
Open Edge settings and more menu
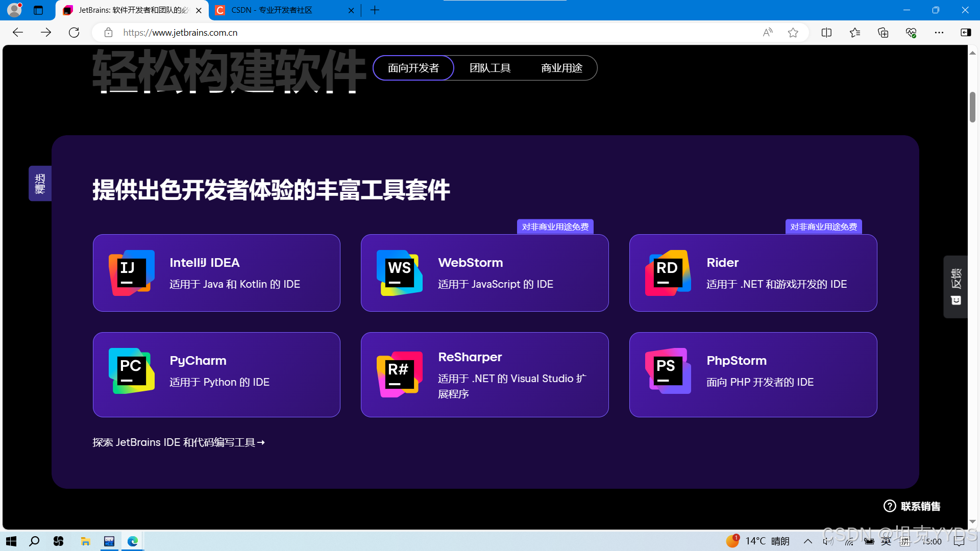point(939,33)
